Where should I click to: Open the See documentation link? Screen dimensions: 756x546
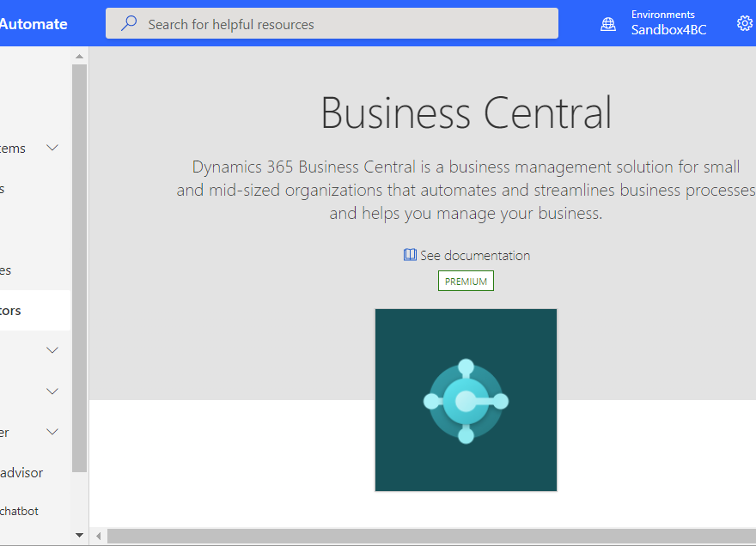click(475, 255)
